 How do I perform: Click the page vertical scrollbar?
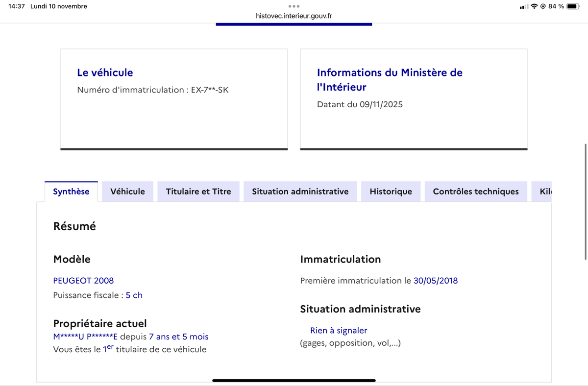(x=586, y=201)
